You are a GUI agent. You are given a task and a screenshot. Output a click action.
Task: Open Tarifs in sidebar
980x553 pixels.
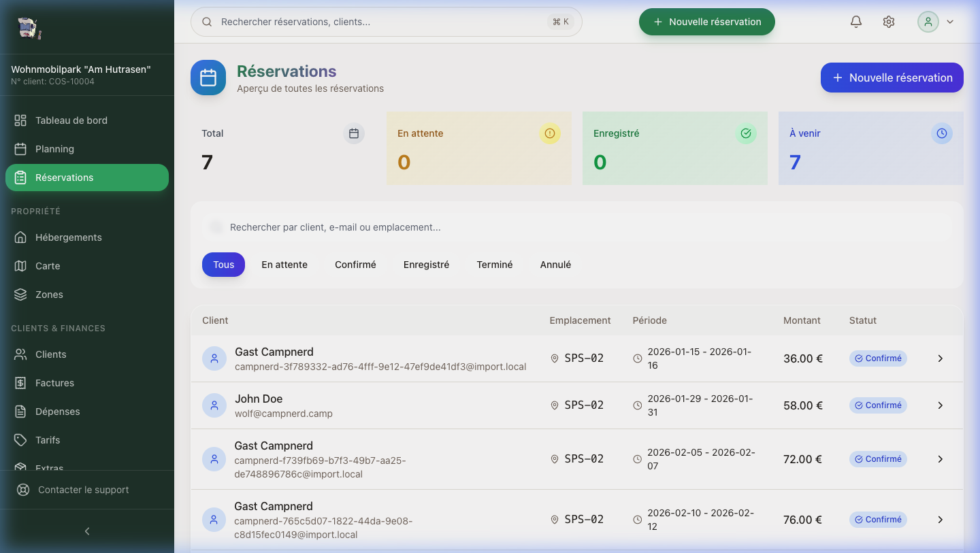[87, 440]
